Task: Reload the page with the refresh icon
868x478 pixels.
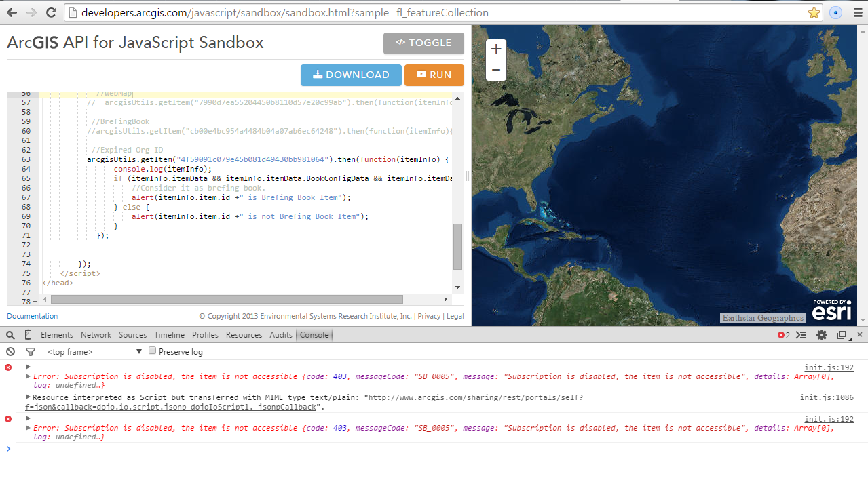Action: point(51,12)
